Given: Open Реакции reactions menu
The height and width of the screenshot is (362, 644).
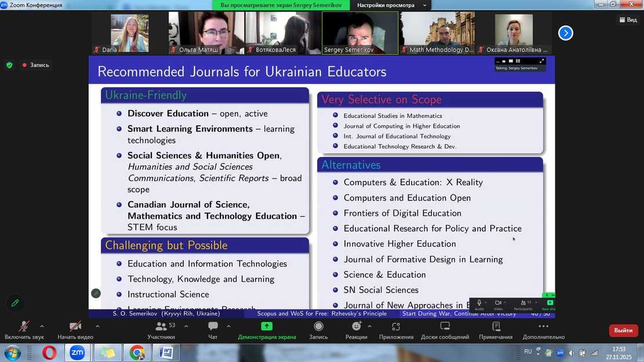Looking at the screenshot, I should 356,327.
